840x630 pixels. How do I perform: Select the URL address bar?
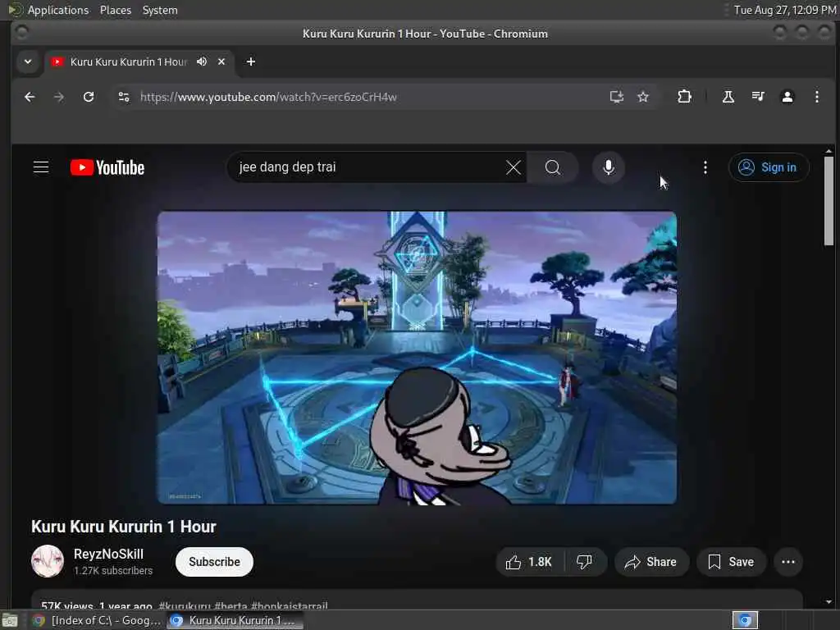370,97
